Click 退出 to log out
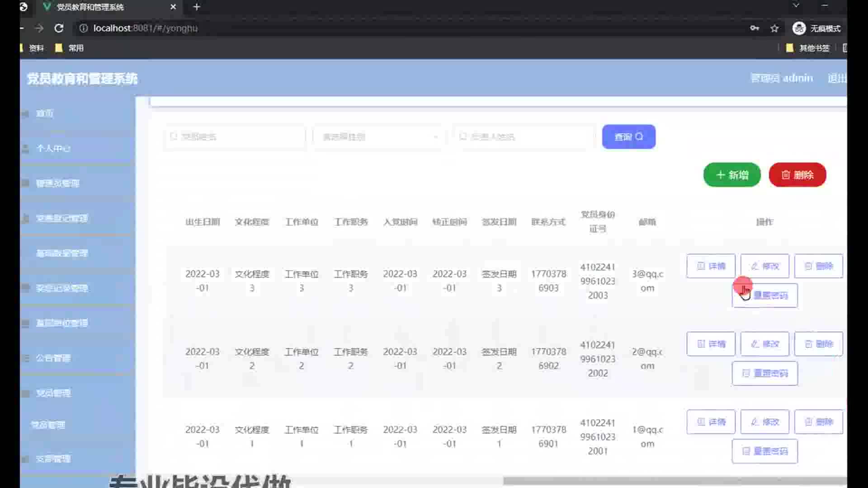 837,78
